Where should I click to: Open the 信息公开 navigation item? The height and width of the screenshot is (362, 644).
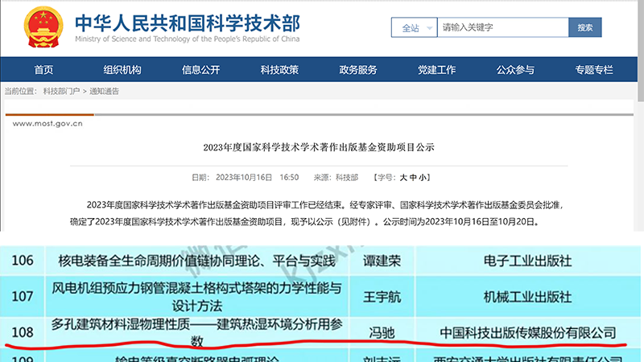(200, 70)
